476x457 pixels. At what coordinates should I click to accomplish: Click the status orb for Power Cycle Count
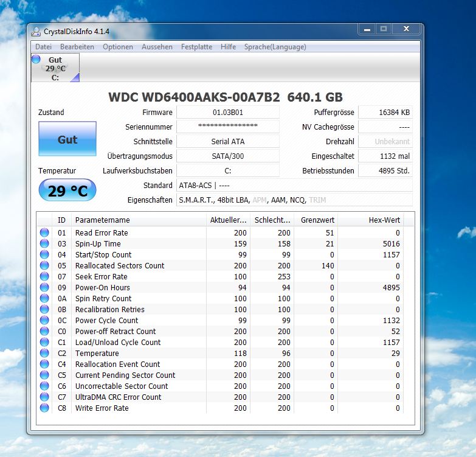point(44,320)
